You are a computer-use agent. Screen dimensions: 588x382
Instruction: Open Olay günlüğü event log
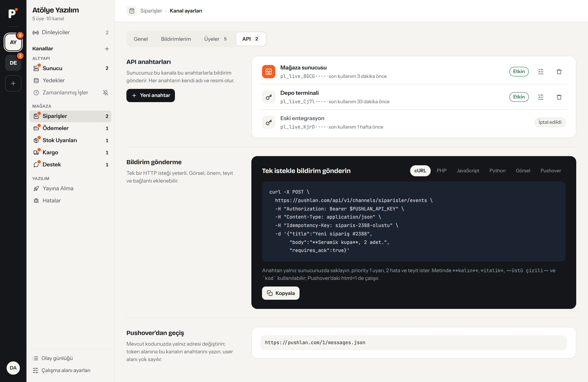point(70,358)
